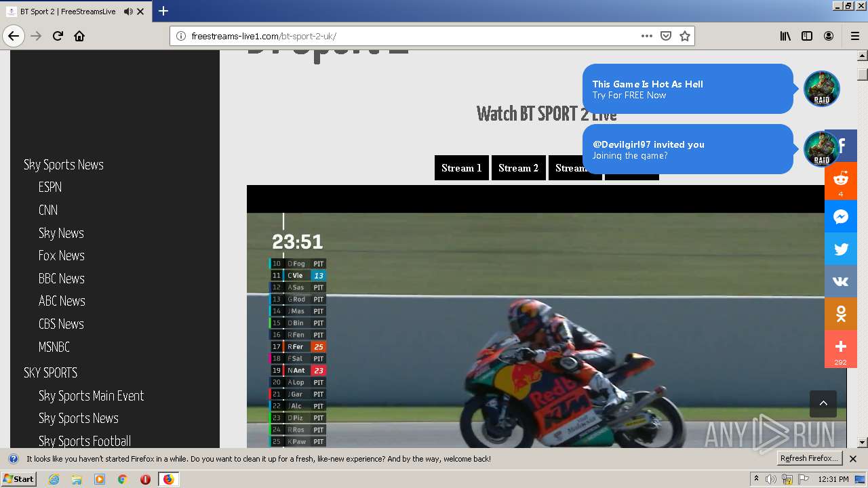
Task: Close the BT Sport 2 tab
Action: click(140, 12)
